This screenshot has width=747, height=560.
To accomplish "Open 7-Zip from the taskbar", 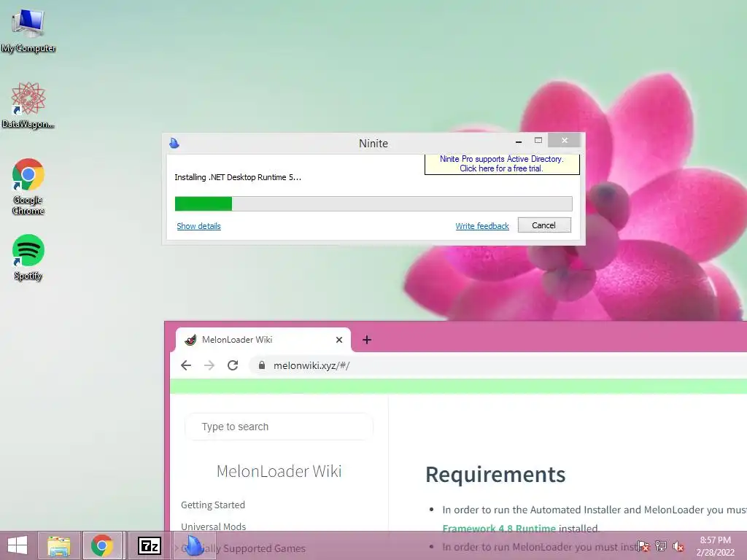I will pyautogui.click(x=149, y=545).
